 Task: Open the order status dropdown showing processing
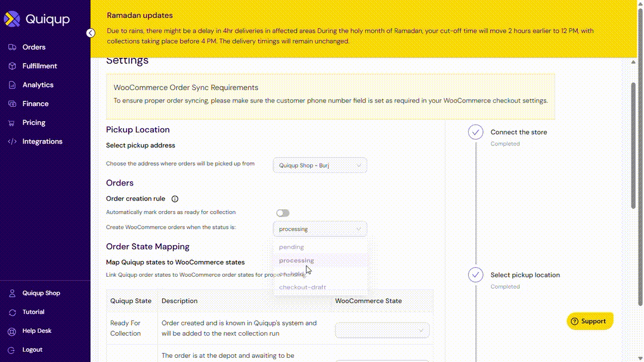[x=320, y=229]
